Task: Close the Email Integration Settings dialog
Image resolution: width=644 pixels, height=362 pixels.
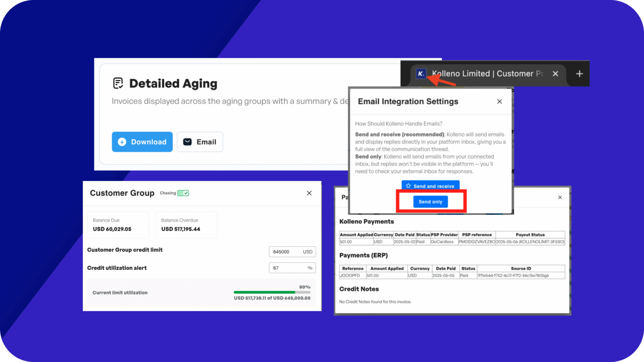Action: [499, 101]
